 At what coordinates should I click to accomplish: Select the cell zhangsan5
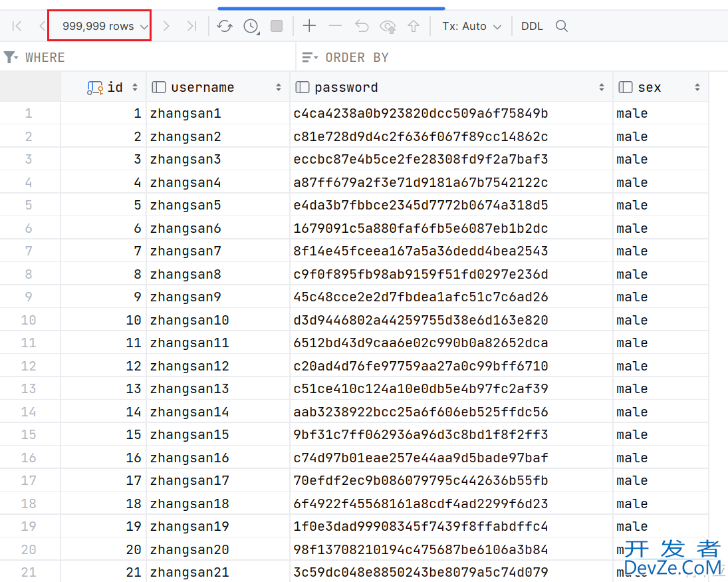[218, 206]
